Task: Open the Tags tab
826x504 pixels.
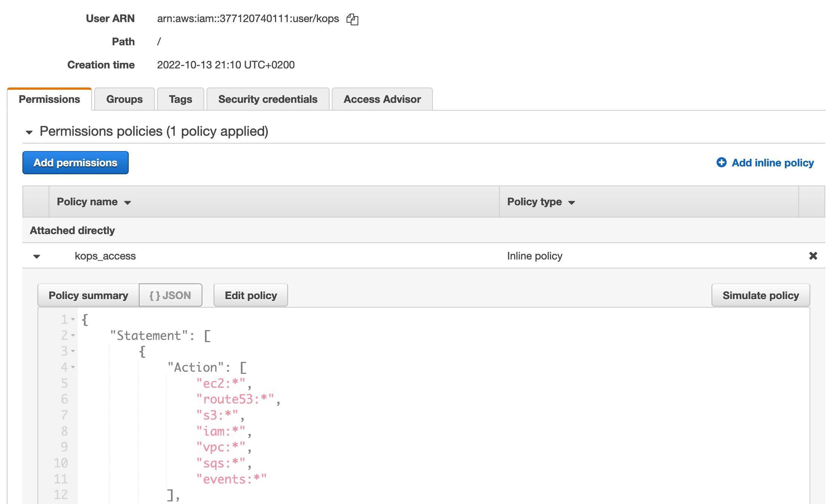Action: (180, 99)
